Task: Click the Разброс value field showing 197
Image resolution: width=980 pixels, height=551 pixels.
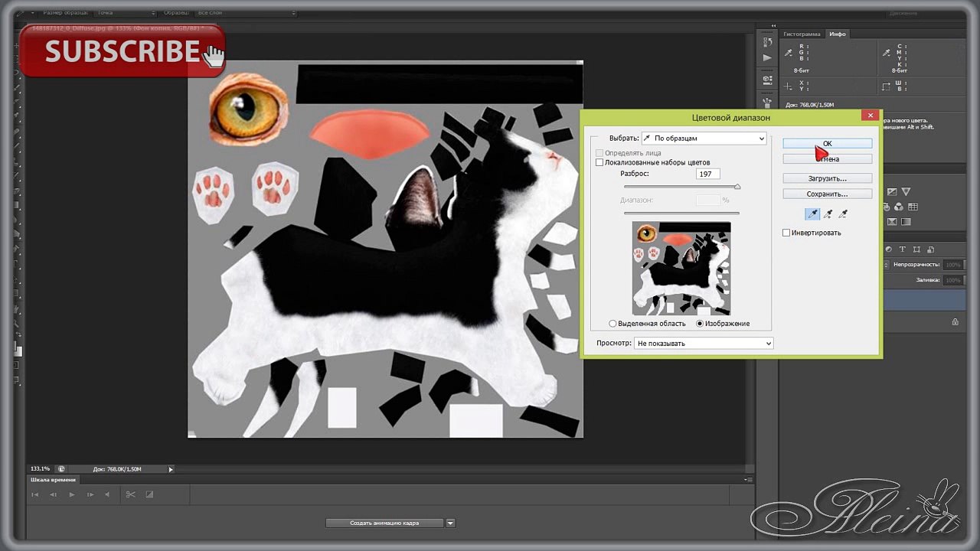Action: point(707,174)
